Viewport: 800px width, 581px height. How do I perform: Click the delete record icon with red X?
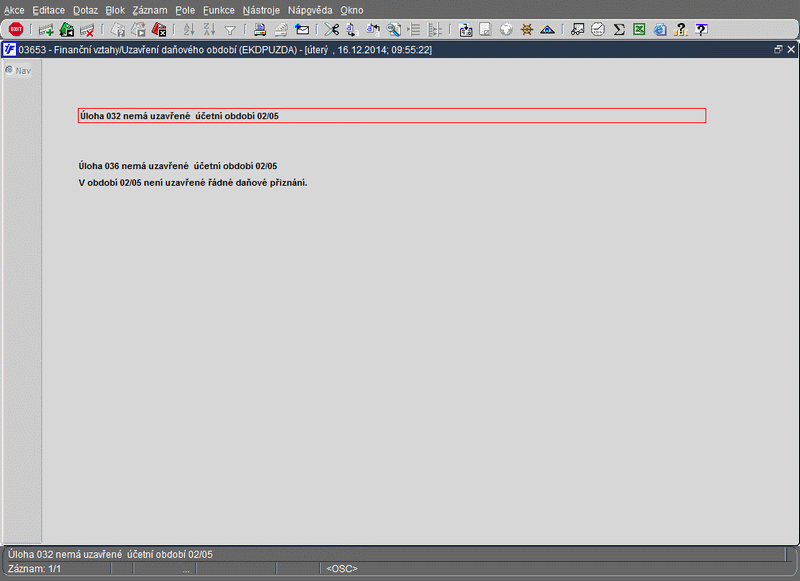coord(87,30)
